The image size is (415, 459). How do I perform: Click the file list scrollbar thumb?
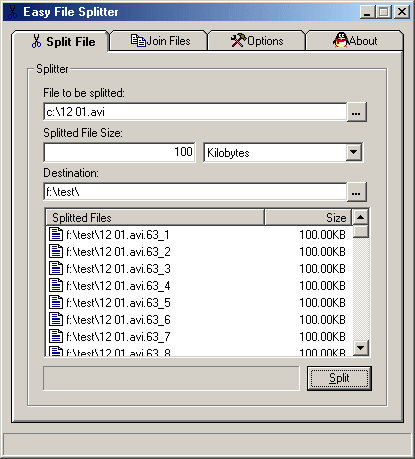(x=360, y=232)
